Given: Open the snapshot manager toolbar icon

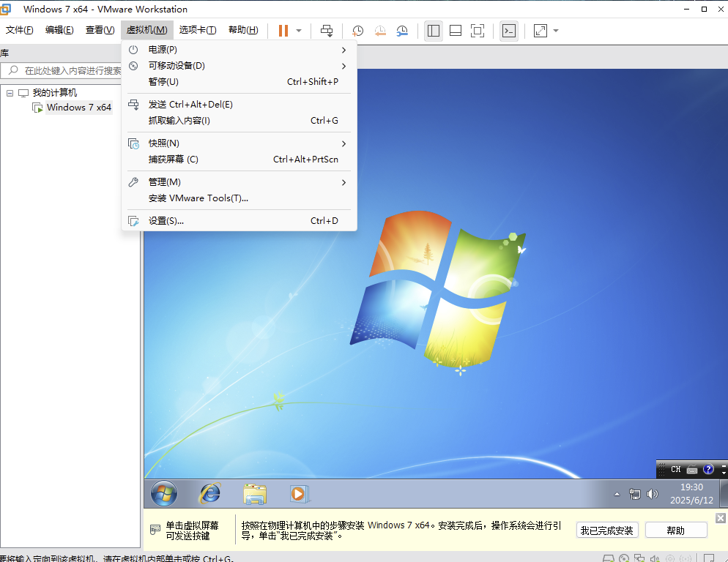Looking at the screenshot, I should [x=402, y=31].
